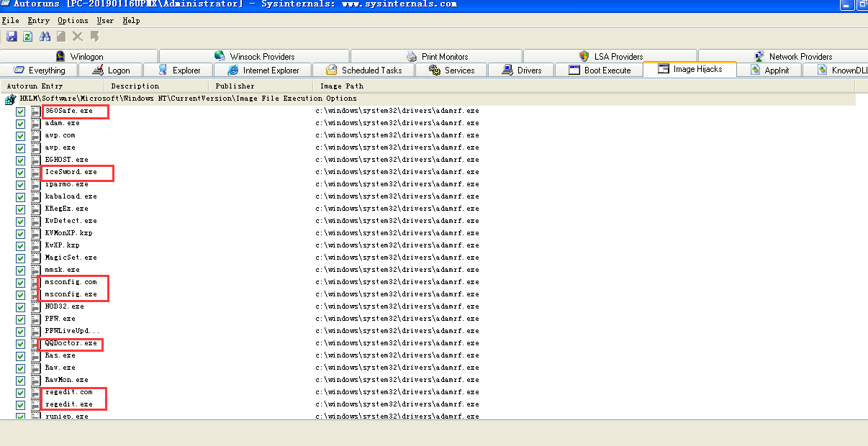Viewport: 868px width, 446px height.
Task: Click the file icon beside KvDetect.exe
Action: tap(35, 222)
